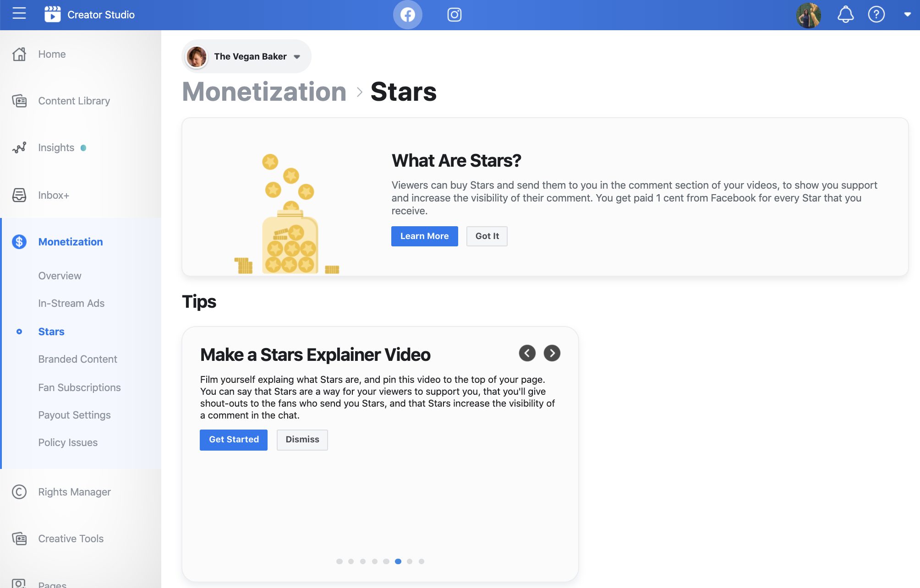Screen dimensions: 920x588
Task: Click the Home house icon
Action: click(x=19, y=54)
